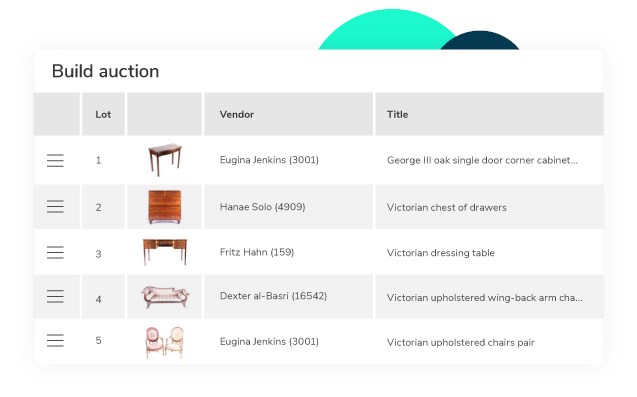Image resolution: width=637 pixels, height=397 pixels.
Task: Open George III oak corner cabinet title
Action: pos(482,160)
